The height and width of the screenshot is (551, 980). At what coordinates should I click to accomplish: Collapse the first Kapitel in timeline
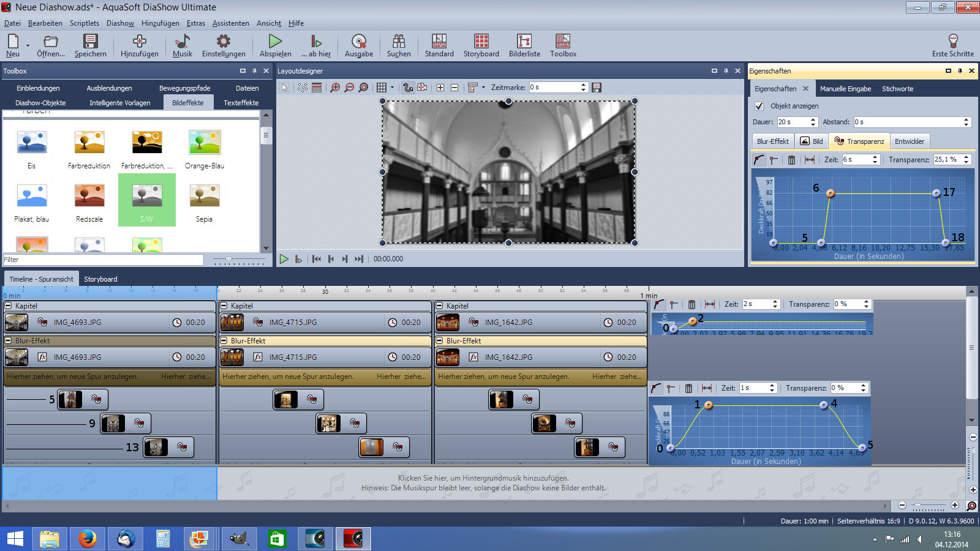[9, 305]
